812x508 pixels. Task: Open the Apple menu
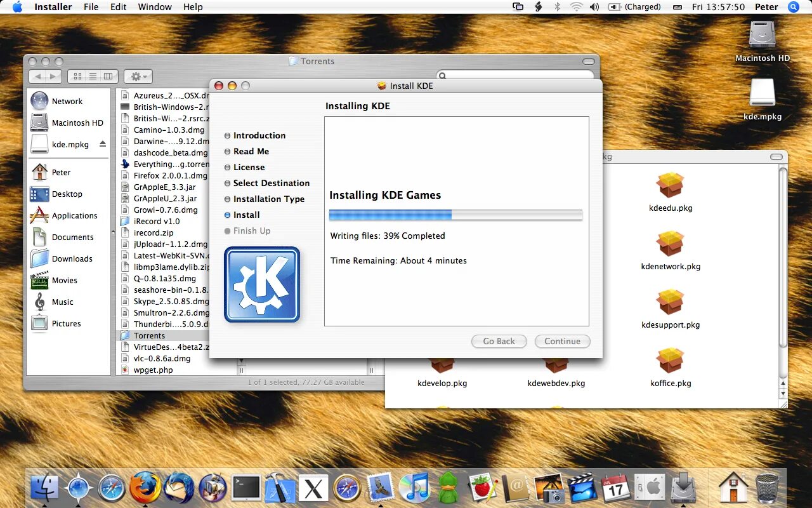(16, 7)
